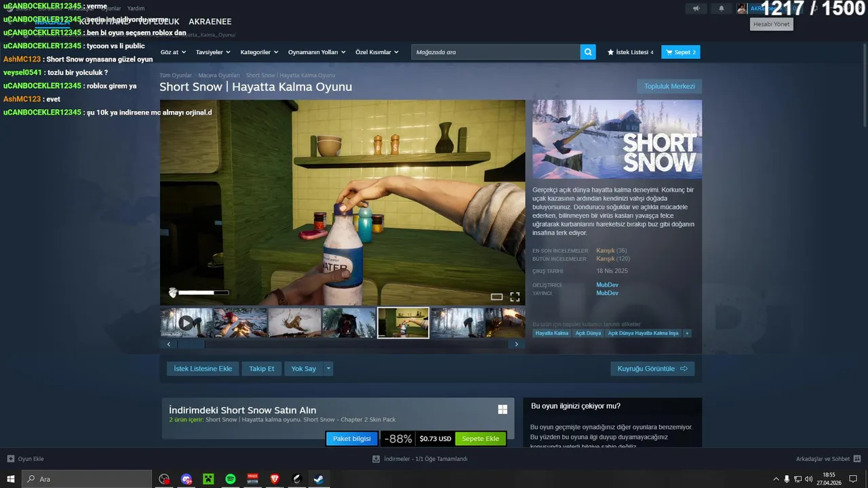868x488 pixels.
Task: Click the thumbnail strip scroll slider
Action: point(191,344)
